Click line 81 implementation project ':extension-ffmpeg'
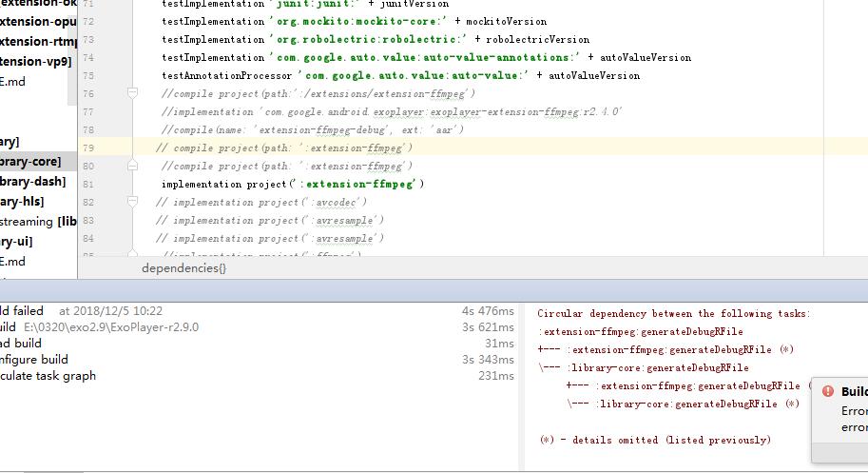This screenshot has height=473, width=868. pyautogui.click(x=293, y=184)
